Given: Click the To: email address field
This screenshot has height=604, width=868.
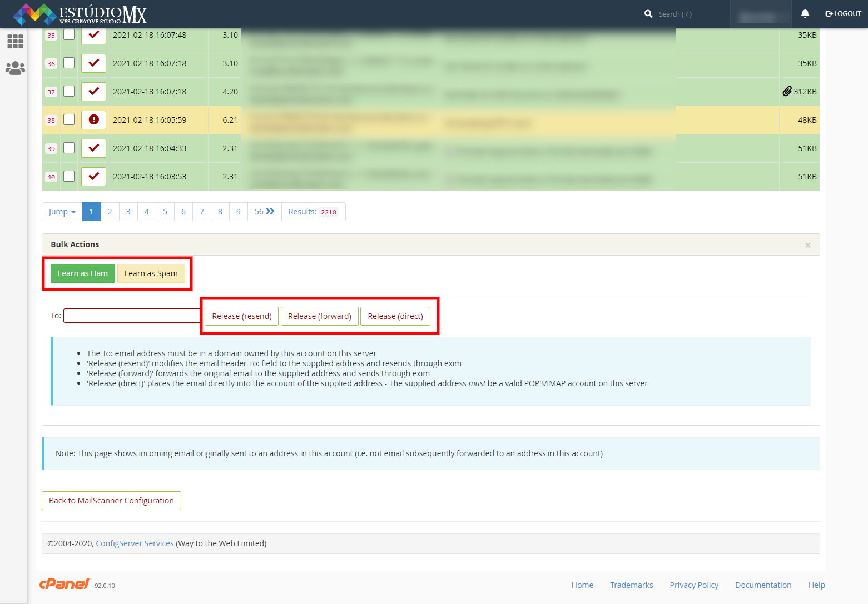Looking at the screenshot, I should (x=132, y=316).
